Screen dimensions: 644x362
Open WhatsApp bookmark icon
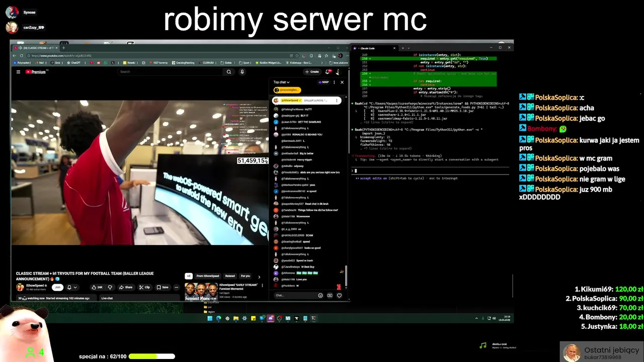coord(106,63)
